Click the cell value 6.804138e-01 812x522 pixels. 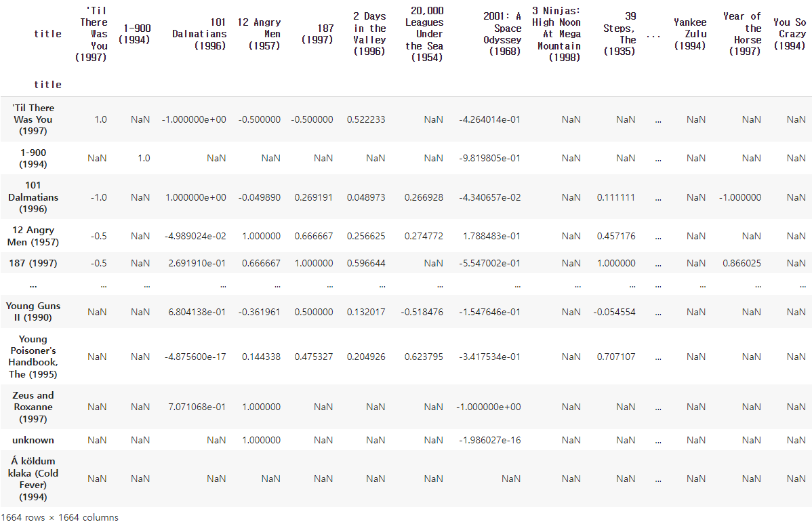tap(197, 313)
